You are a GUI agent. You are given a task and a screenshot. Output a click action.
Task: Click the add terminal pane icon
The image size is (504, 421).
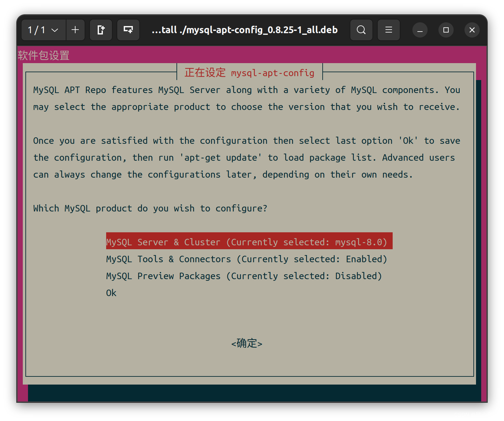(128, 30)
